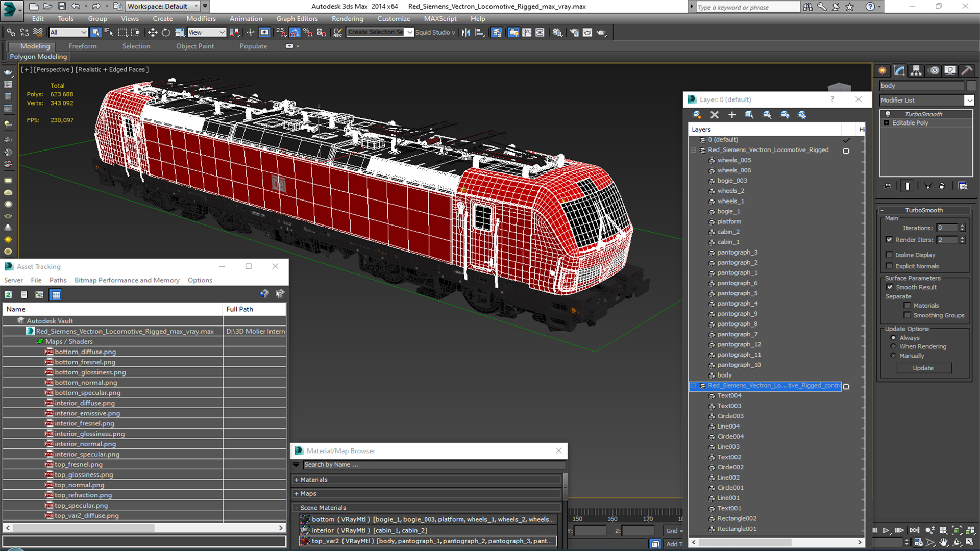Toggle Smooth Result checkbox
Screen dimensions: 980x551
(x=890, y=287)
